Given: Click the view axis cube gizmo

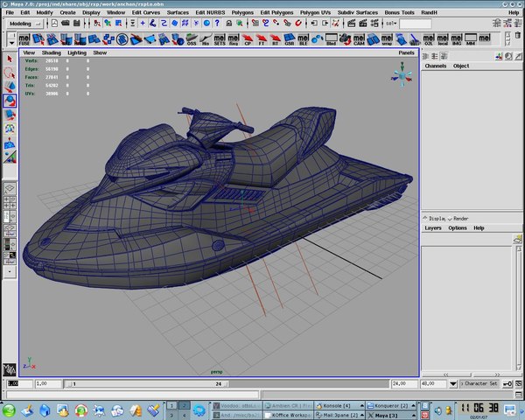Looking at the screenshot, I should pos(402,75).
